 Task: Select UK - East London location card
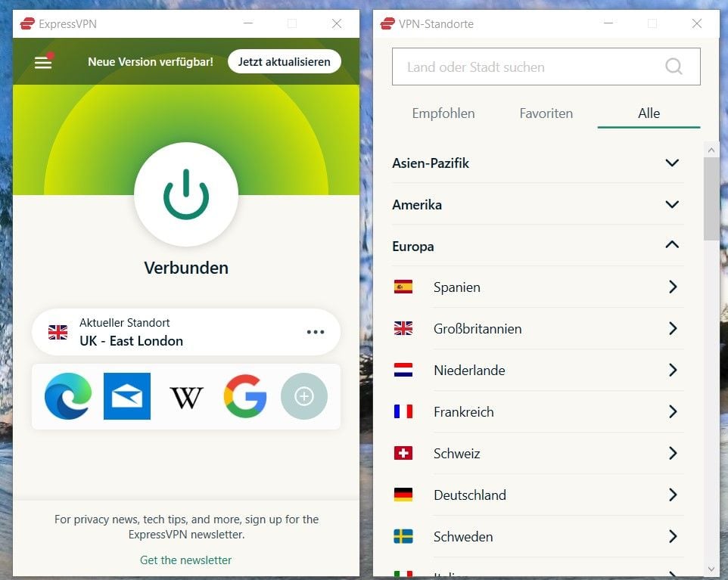point(186,332)
